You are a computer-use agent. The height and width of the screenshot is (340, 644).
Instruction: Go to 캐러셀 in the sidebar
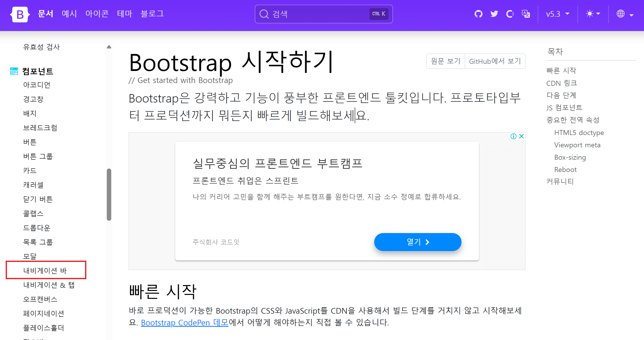(x=33, y=185)
